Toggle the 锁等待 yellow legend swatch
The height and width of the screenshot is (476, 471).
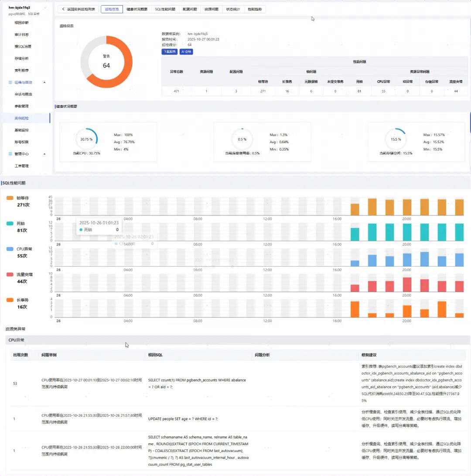tap(10, 198)
